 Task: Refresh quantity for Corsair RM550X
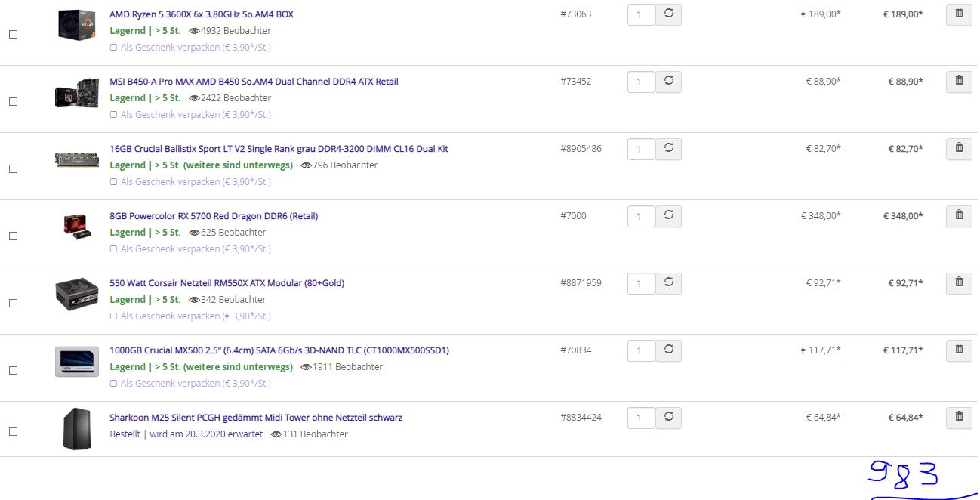coord(668,283)
